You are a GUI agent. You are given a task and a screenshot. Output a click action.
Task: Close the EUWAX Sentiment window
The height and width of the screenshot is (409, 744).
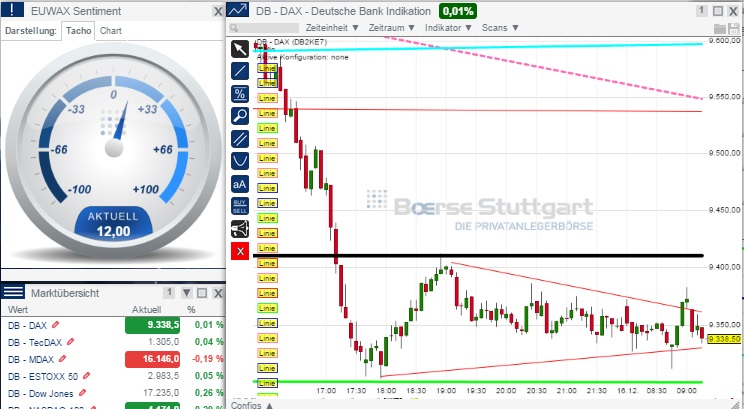click(218, 11)
